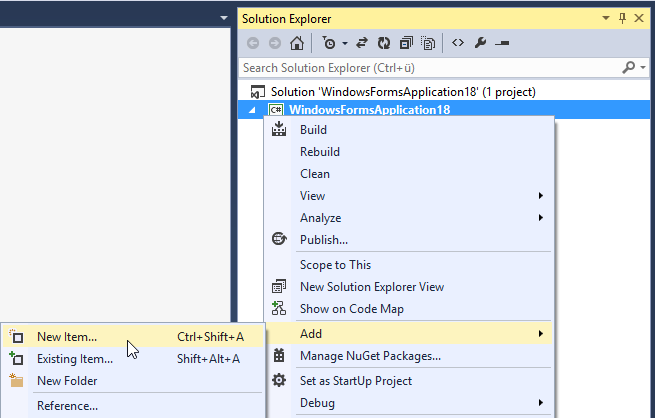Open the dropdown next to the filter icon
Viewport: 655px width, 418px height.
(x=345, y=43)
